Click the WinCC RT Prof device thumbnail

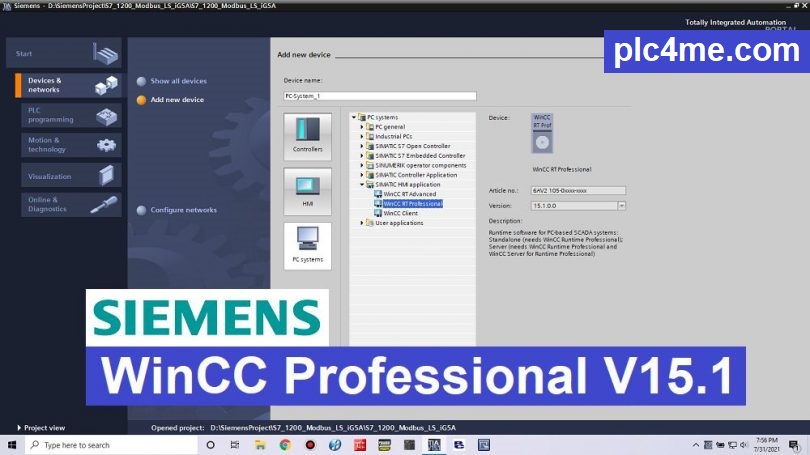(x=541, y=132)
